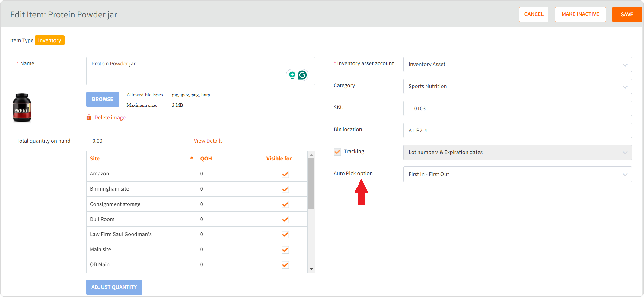
Task: Uncheck Visible for Main site
Action: (285, 249)
